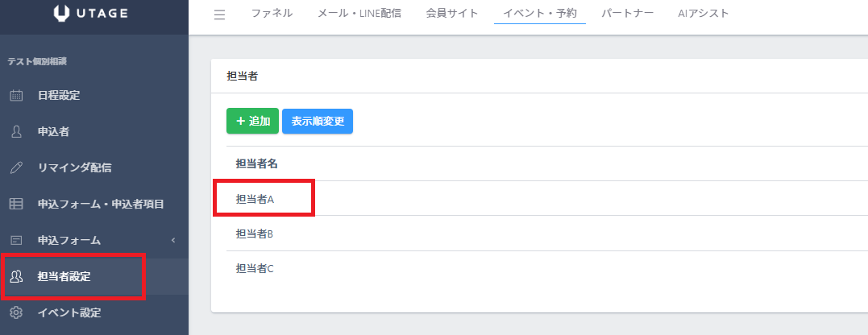
Task: Expand the 申込フォーム submenu chevron
Action: [x=173, y=240]
